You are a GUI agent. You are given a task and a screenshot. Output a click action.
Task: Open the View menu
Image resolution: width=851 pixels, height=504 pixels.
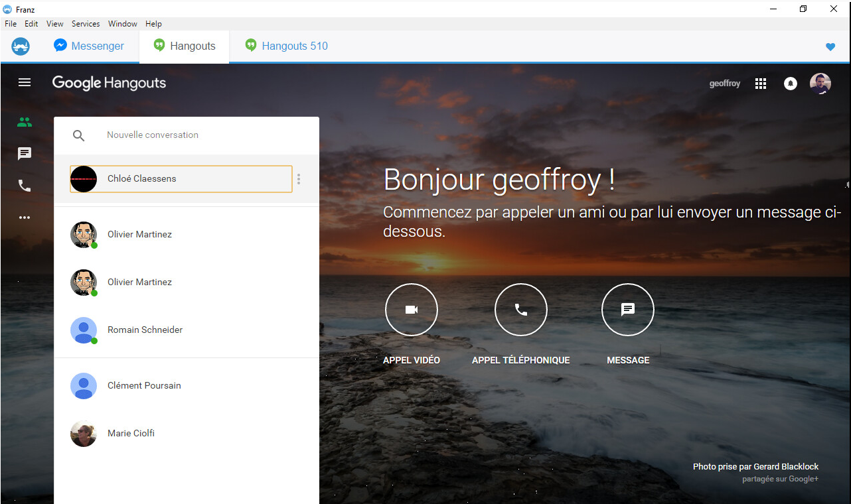click(x=54, y=24)
